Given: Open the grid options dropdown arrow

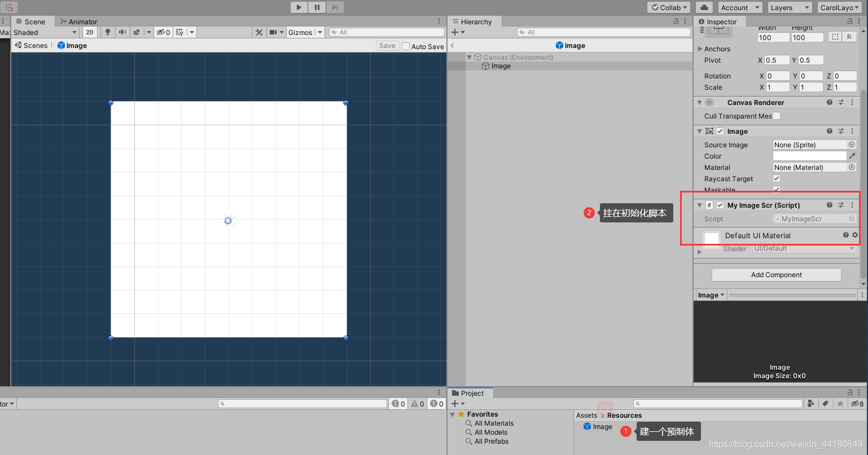Looking at the screenshot, I should coord(192,32).
